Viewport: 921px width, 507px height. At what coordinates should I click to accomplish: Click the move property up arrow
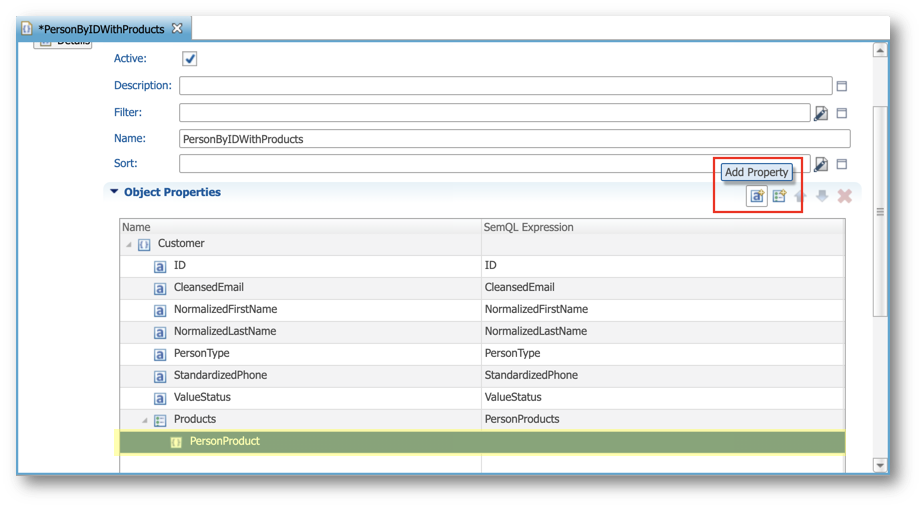point(800,196)
